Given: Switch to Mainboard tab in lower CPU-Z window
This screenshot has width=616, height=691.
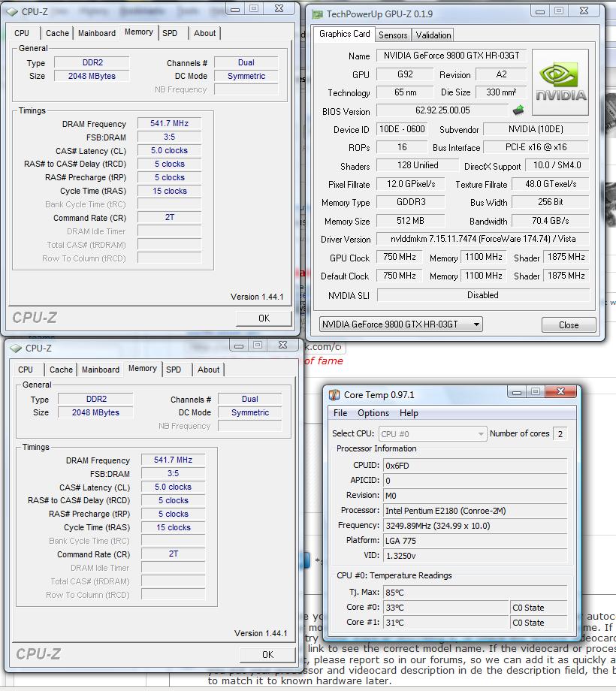Looking at the screenshot, I should [x=101, y=370].
